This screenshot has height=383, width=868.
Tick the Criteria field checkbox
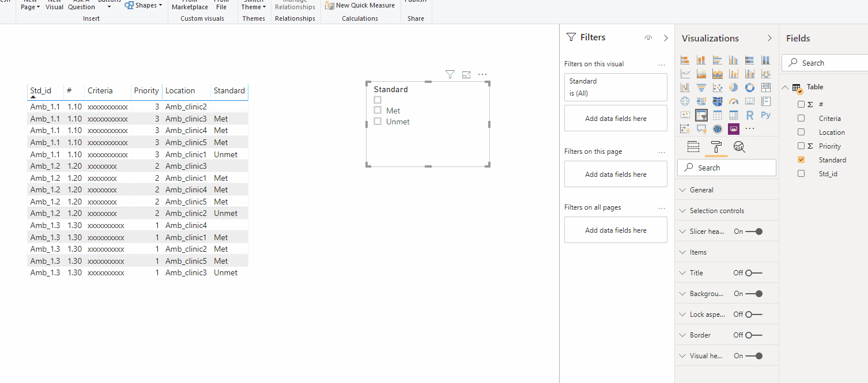pos(801,118)
